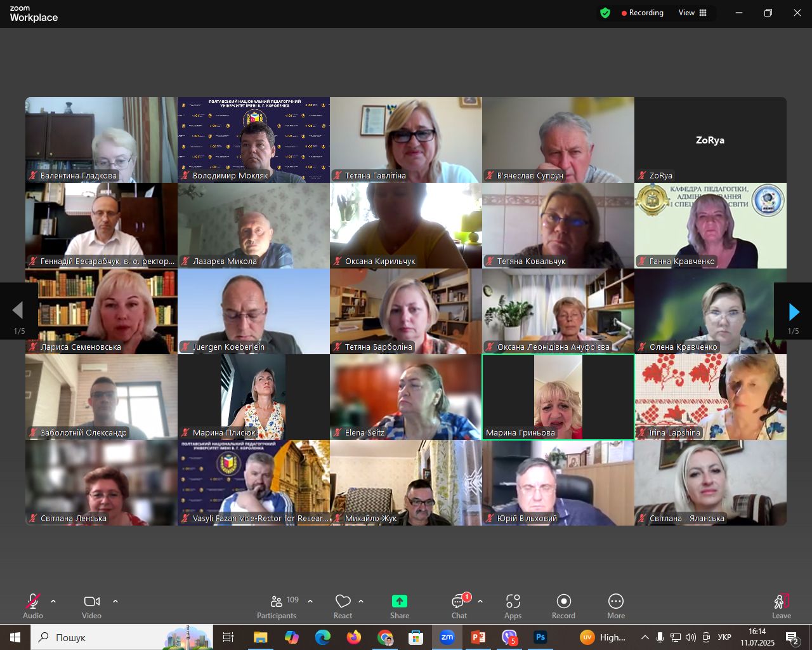Click the name label Irina Lapshina

675,433
